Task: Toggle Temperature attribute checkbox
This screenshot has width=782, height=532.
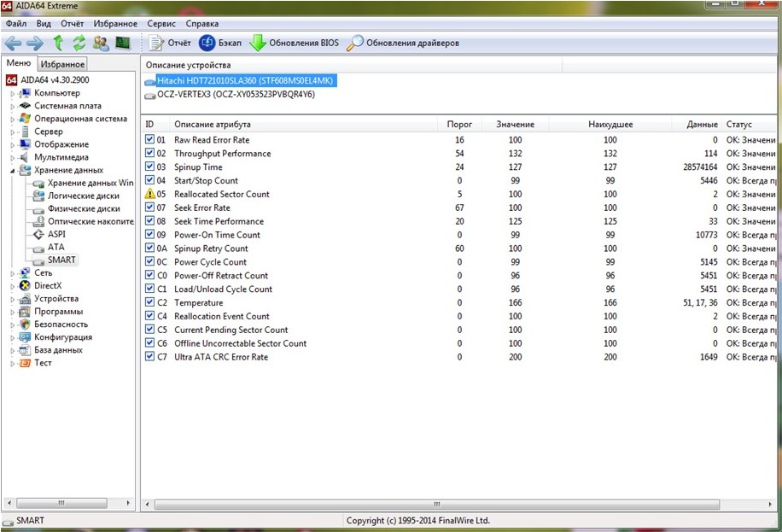Action: point(149,302)
